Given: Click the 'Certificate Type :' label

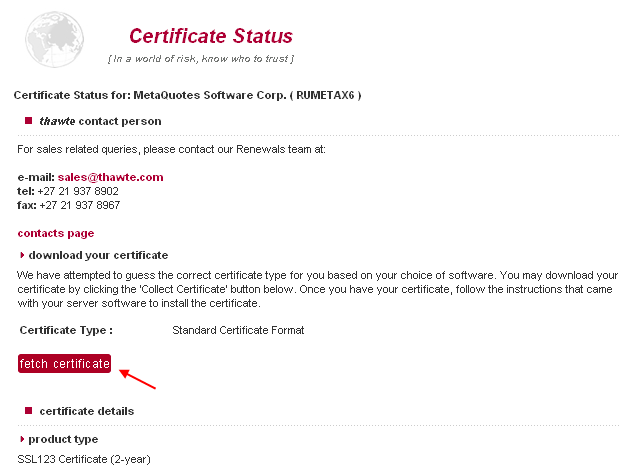Looking at the screenshot, I should click(x=66, y=330).
